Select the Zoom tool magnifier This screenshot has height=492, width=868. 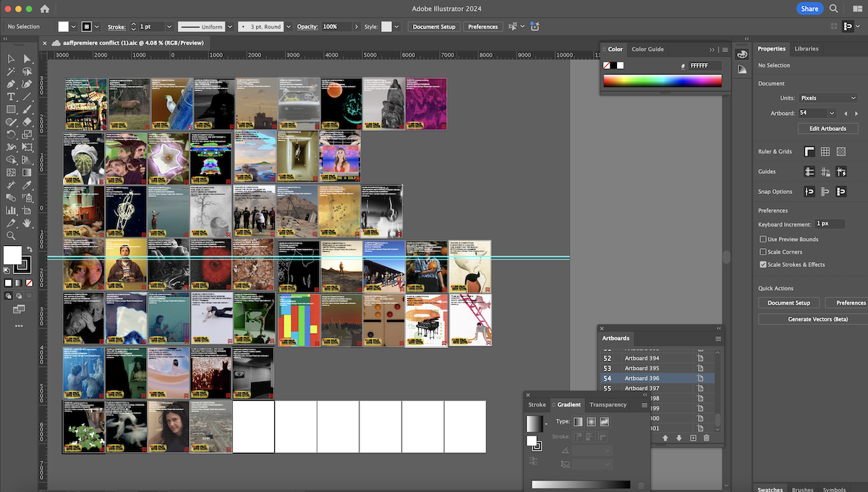[x=12, y=236]
